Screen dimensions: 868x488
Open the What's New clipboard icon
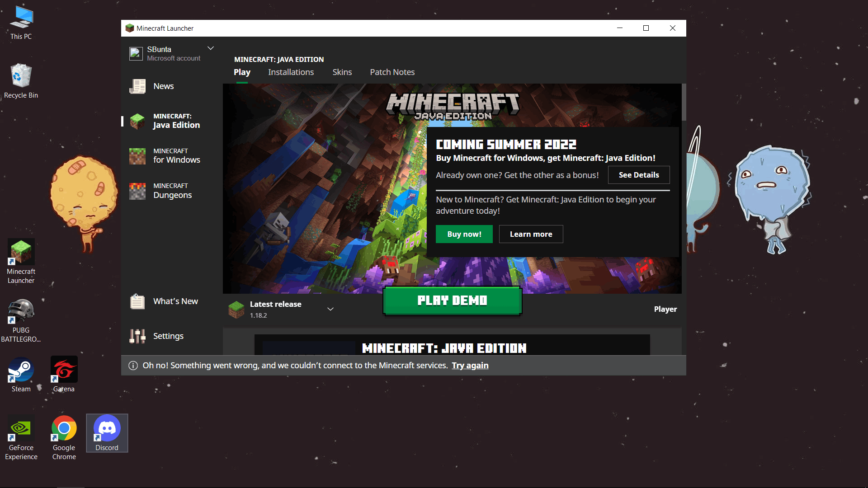coord(137,301)
